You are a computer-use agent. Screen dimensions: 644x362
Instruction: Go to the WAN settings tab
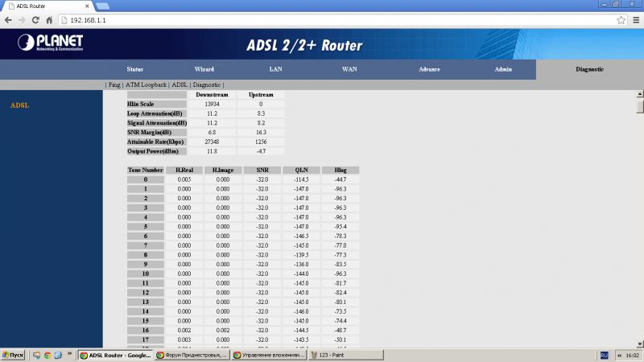(349, 69)
